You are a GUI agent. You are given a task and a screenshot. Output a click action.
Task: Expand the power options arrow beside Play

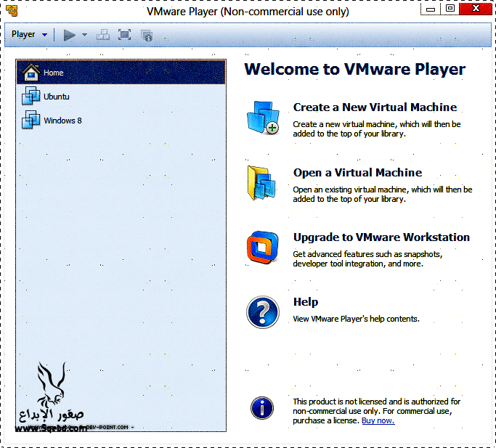coord(84,35)
